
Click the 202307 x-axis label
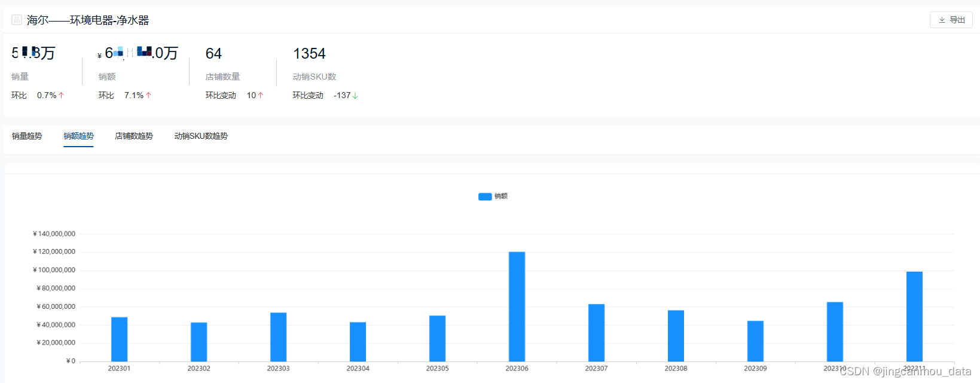tap(596, 369)
